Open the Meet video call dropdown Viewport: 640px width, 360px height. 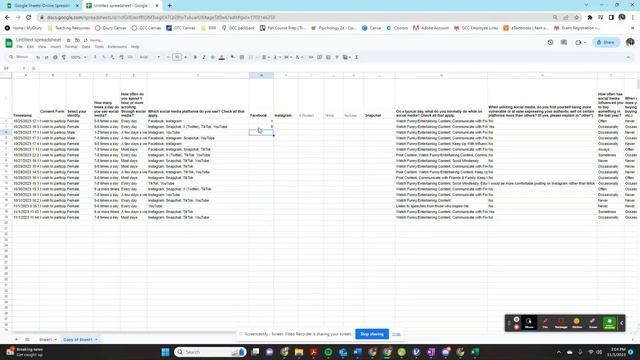580,42
